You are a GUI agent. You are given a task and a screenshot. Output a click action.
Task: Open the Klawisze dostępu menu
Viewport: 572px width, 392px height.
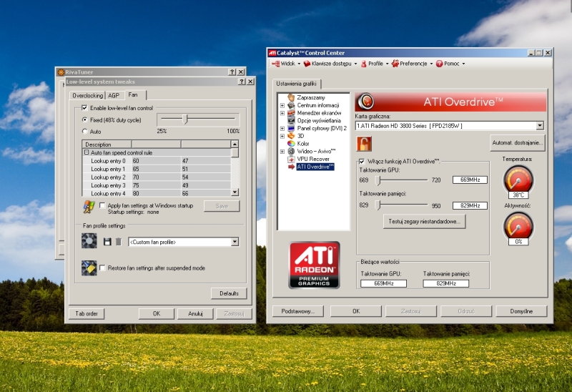click(x=330, y=64)
